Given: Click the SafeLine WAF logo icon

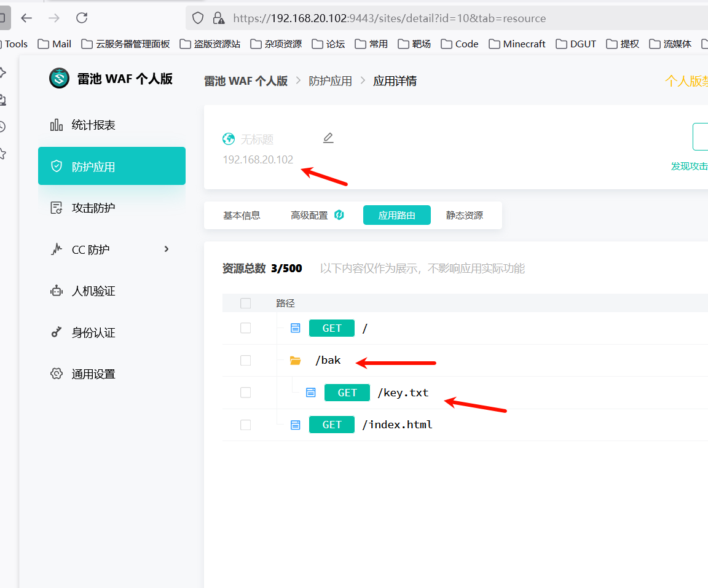Looking at the screenshot, I should click(60, 79).
